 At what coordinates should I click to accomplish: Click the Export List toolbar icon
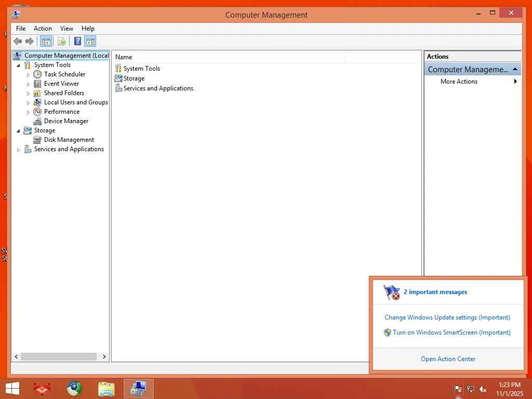(61, 42)
